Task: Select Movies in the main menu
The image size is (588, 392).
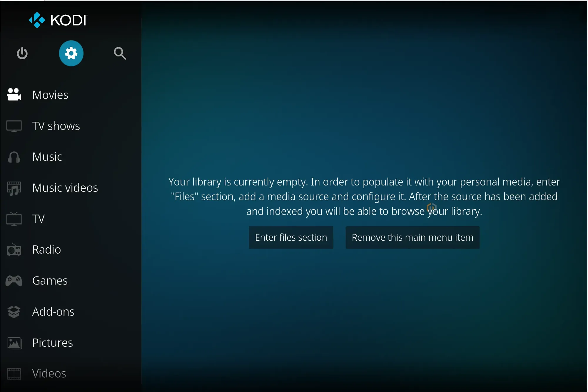Action: coord(50,95)
